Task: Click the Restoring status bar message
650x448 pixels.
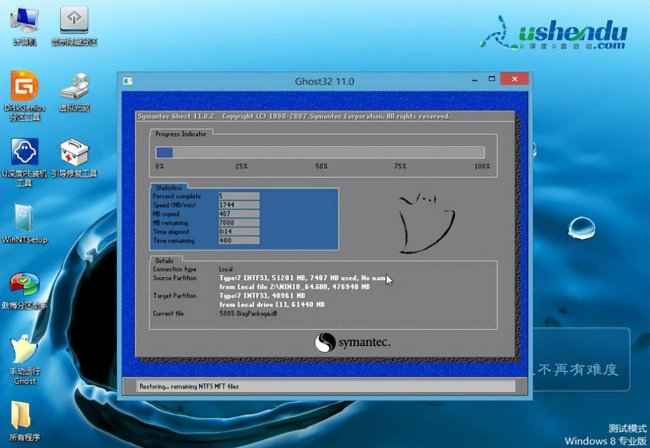Action: coord(189,386)
